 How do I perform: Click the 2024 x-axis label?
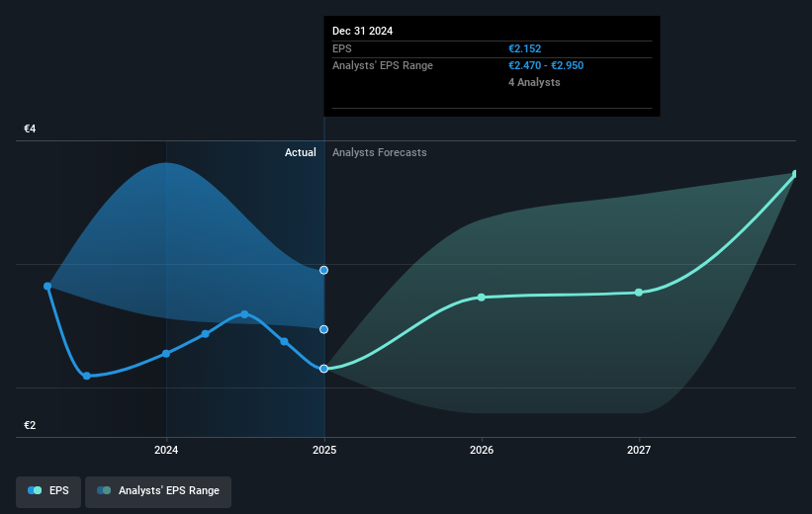pos(166,450)
